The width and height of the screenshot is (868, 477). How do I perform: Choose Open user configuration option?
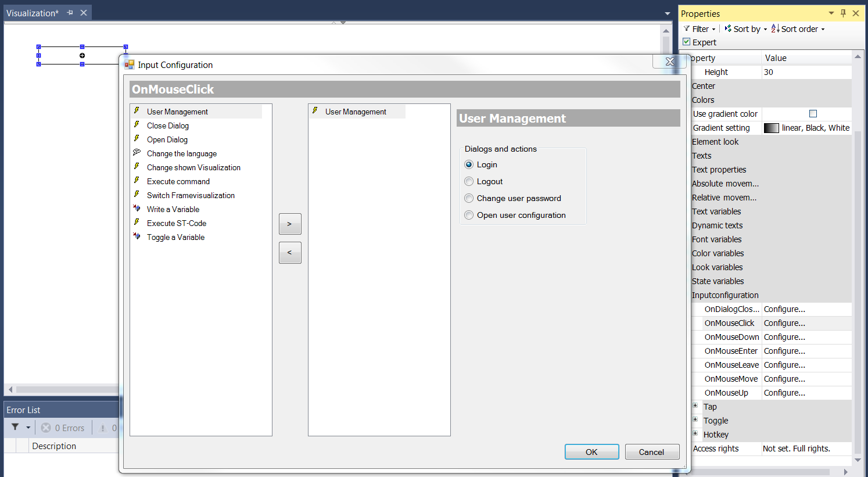(469, 215)
